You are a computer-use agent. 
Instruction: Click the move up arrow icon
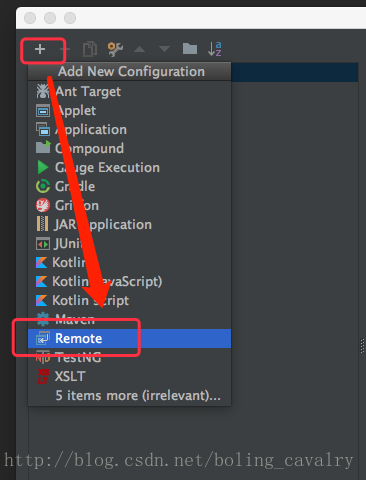139,49
